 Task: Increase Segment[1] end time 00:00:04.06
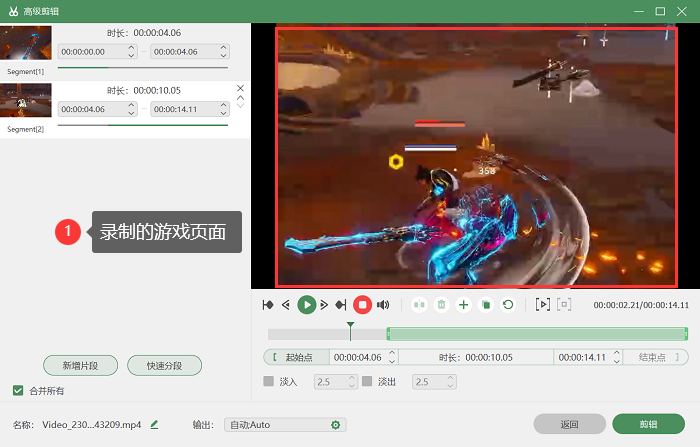[224, 47]
